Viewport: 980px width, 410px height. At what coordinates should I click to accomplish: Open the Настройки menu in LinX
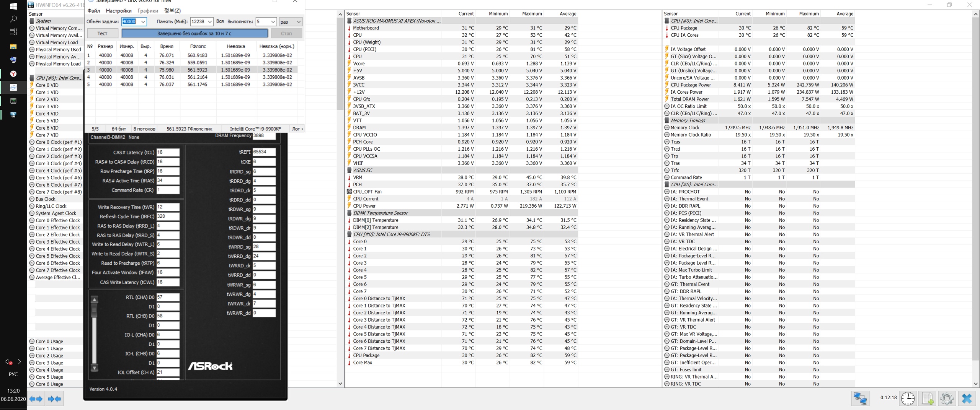coord(119,11)
